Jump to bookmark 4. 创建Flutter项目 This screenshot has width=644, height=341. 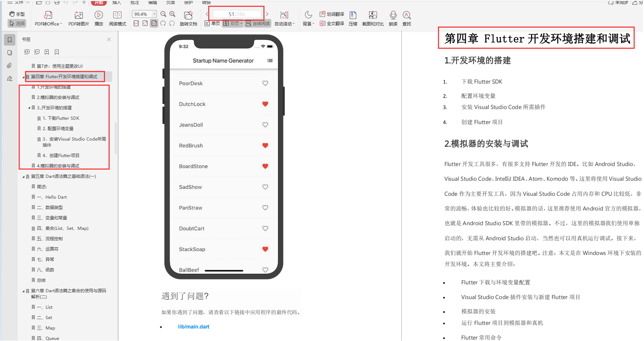tap(61, 156)
